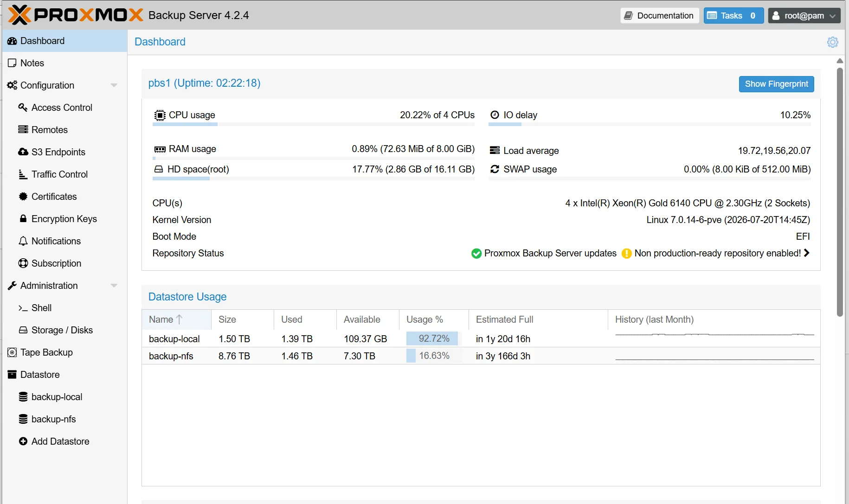Go to Remotes server icon entry

pos(64,130)
